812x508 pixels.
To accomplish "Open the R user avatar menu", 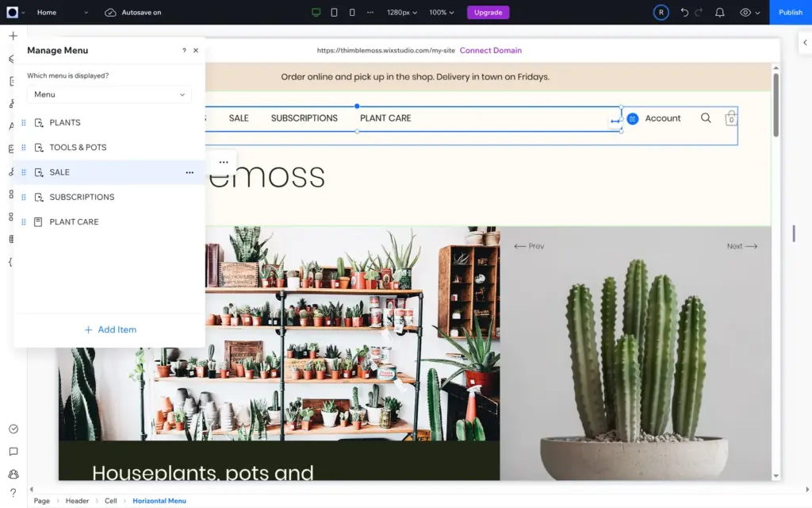I will tap(661, 13).
